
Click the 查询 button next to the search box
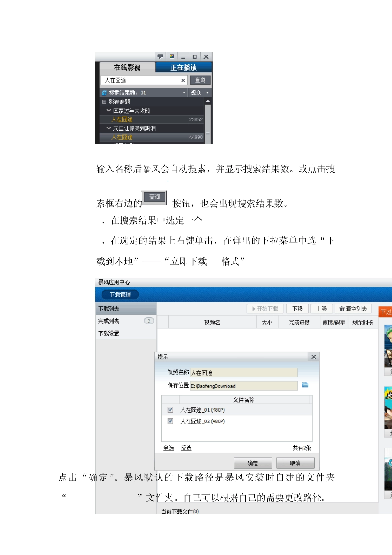click(201, 80)
